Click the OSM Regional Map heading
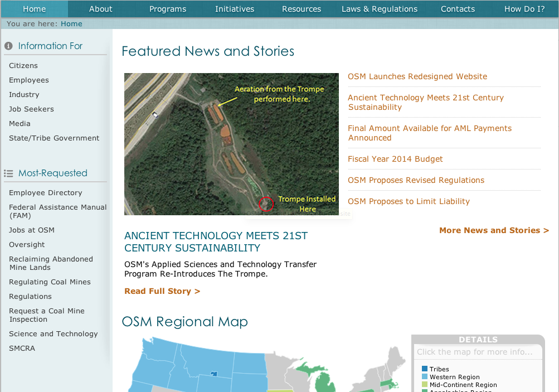The image size is (559, 392). click(x=184, y=322)
